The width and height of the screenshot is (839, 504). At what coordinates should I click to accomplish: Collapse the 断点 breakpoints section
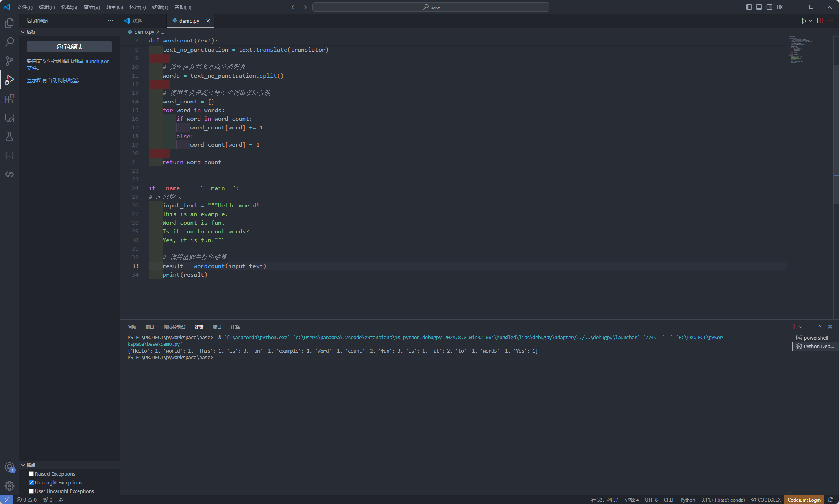[x=31, y=465]
